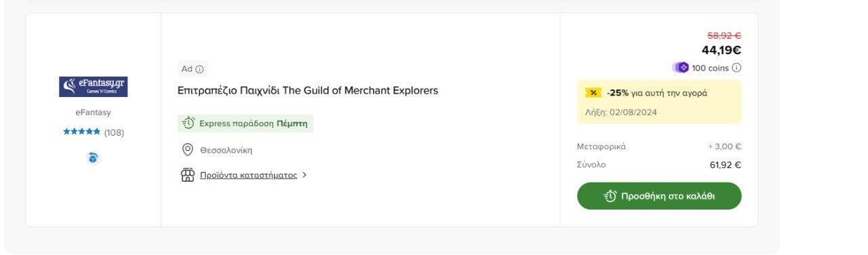Viewport: 868px width, 255px height.
Task: Add to cart with Προσθήκη στο καλάθι
Action: pyautogui.click(x=659, y=196)
